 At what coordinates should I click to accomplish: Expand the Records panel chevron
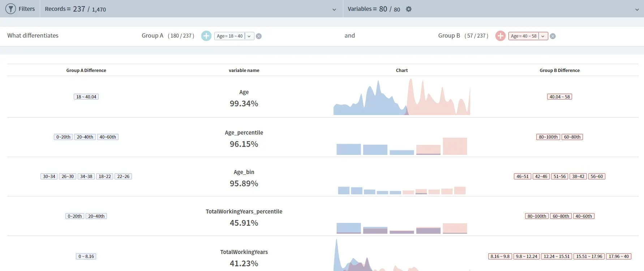tap(334, 10)
